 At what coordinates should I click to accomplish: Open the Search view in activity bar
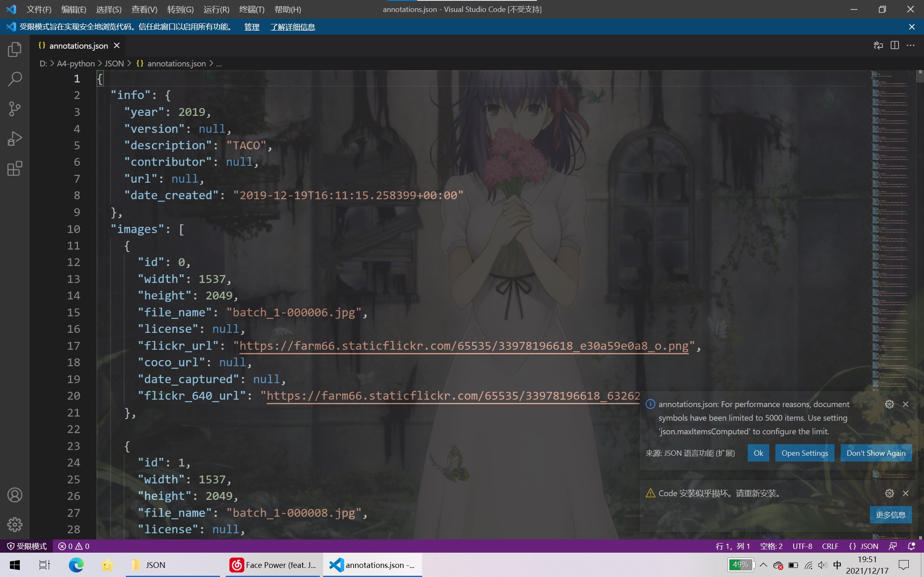(x=15, y=79)
